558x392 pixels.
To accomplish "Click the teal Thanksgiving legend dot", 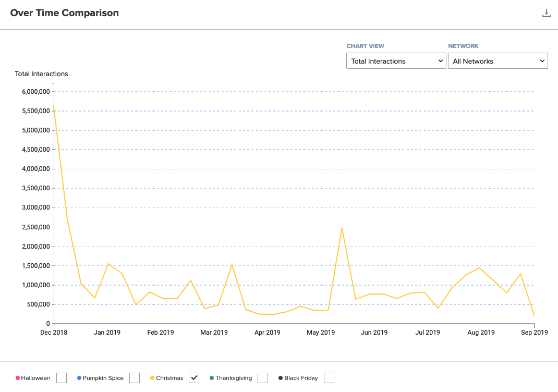I will click(212, 378).
